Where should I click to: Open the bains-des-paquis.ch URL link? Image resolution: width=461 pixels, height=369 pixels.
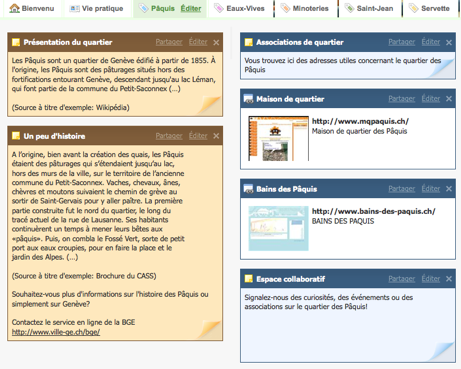click(x=373, y=211)
